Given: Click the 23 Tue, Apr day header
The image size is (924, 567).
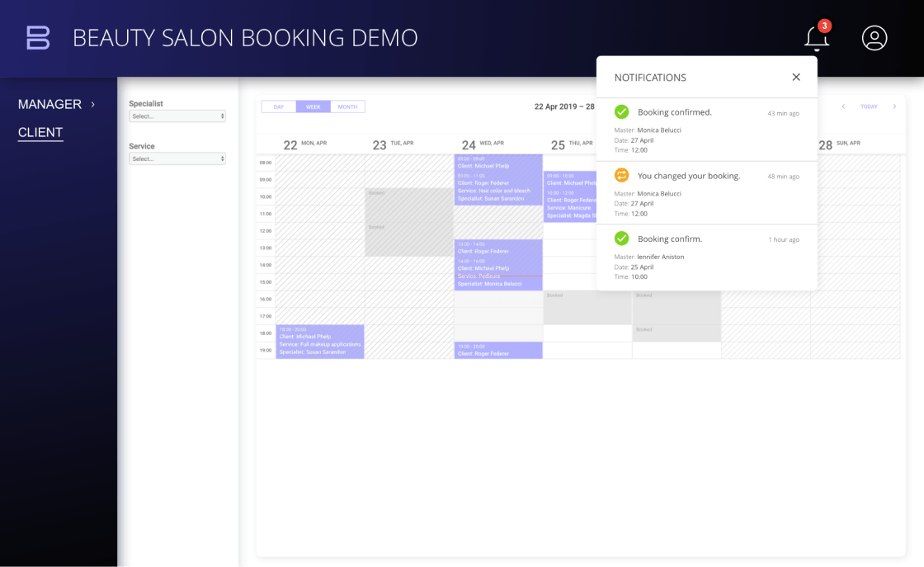Looking at the screenshot, I should click(393, 144).
